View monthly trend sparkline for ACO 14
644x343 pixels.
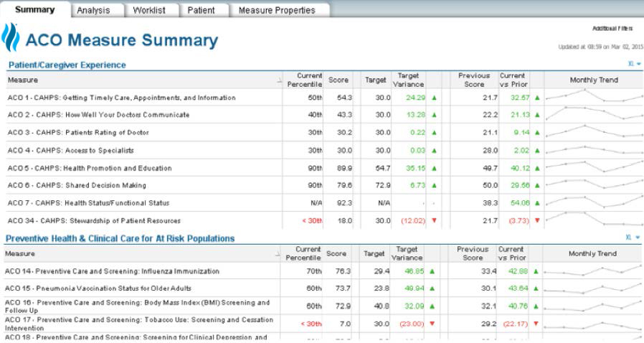click(x=592, y=271)
